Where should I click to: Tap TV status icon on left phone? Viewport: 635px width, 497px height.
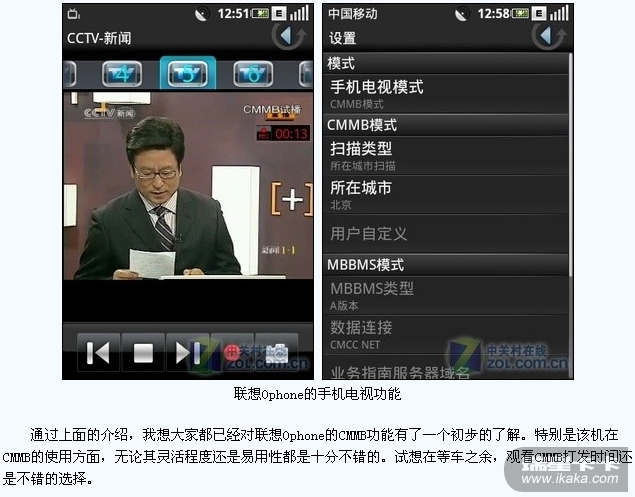[x=74, y=14]
